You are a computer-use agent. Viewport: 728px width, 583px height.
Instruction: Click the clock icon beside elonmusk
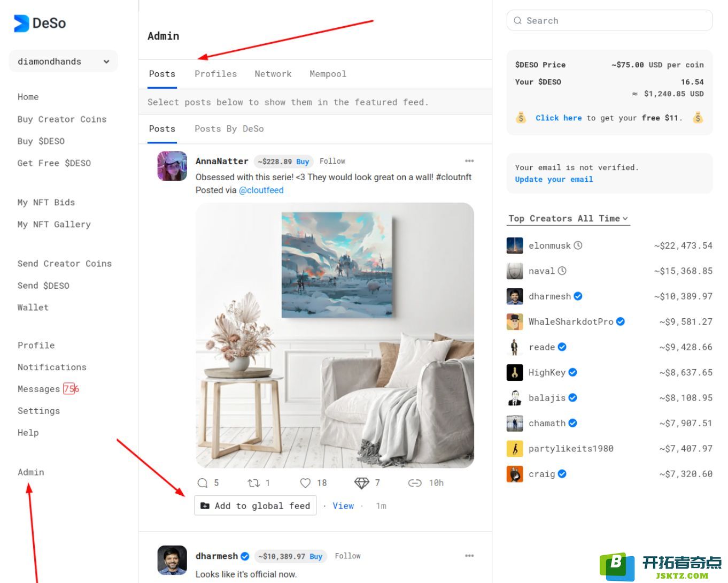[x=578, y=246]
